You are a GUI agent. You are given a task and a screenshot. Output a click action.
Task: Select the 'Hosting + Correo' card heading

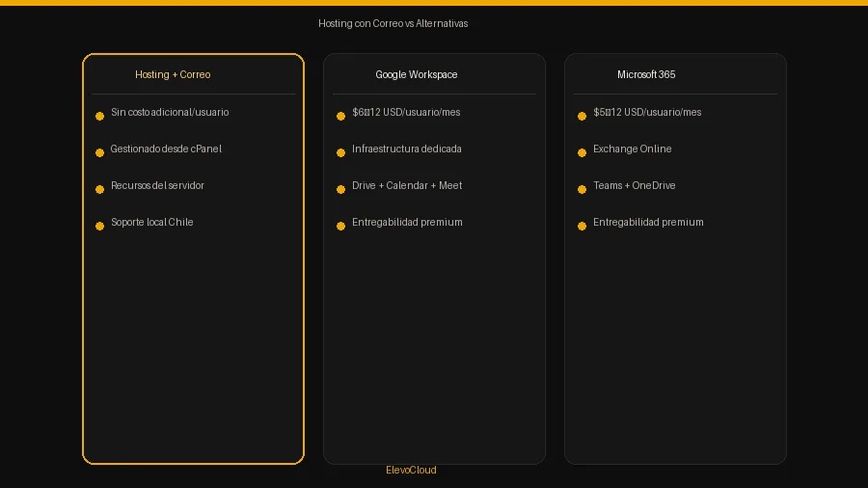(173, 74)
